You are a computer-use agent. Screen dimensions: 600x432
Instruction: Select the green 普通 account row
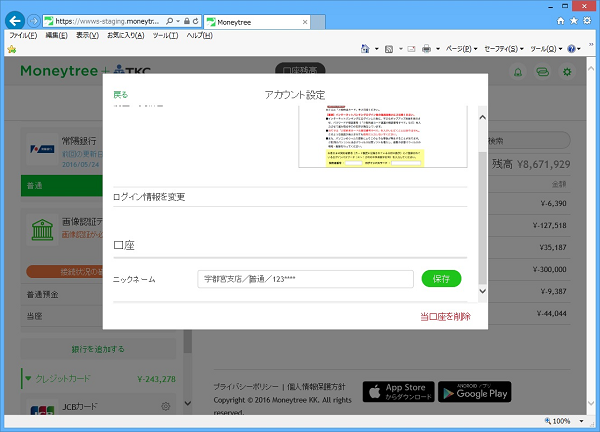62,186
